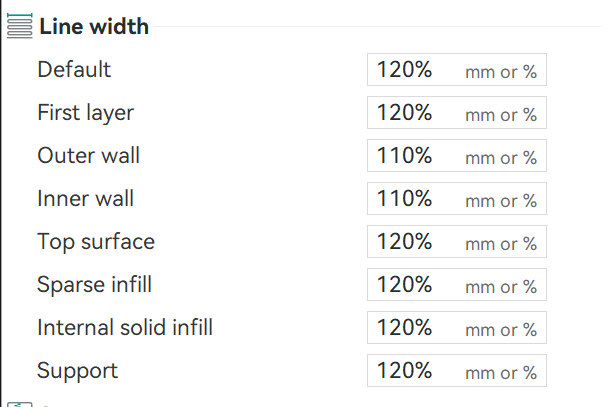Change the Sparse infill line width value
The width and height of the screenshot is (606, 407).
(457, 284)
